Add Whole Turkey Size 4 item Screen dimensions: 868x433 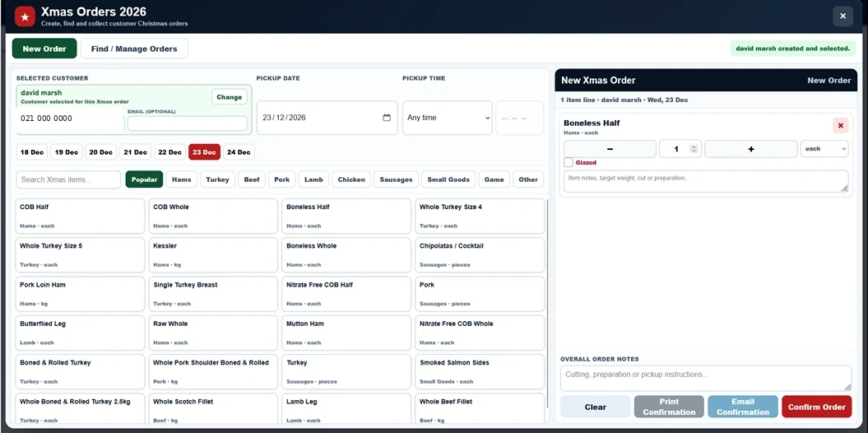[480, 216]
